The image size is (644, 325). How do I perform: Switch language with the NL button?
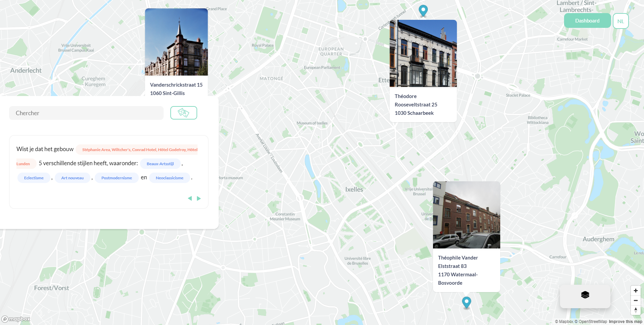click(x=620, y=21)
